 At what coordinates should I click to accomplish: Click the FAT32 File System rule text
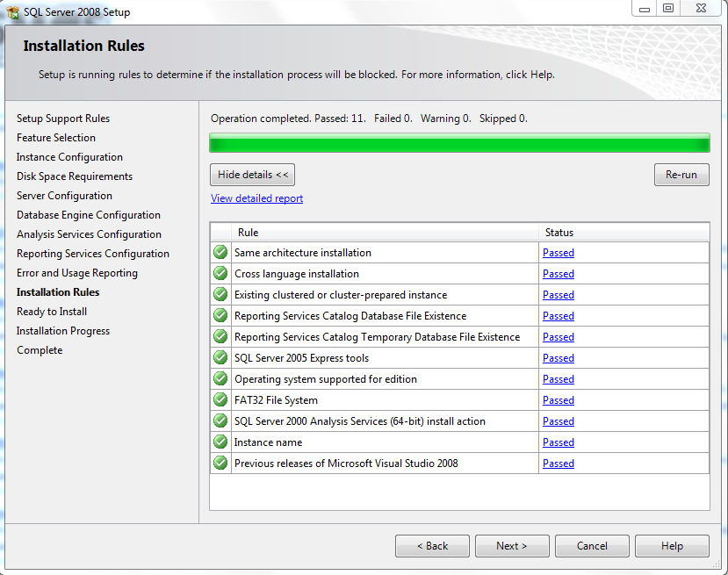[277, 400]
